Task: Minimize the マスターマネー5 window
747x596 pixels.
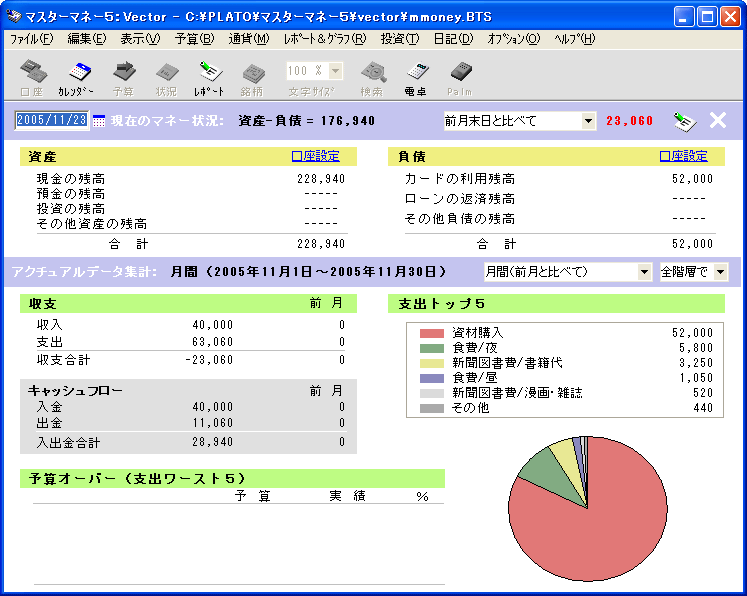Action: tap(684, 17)
